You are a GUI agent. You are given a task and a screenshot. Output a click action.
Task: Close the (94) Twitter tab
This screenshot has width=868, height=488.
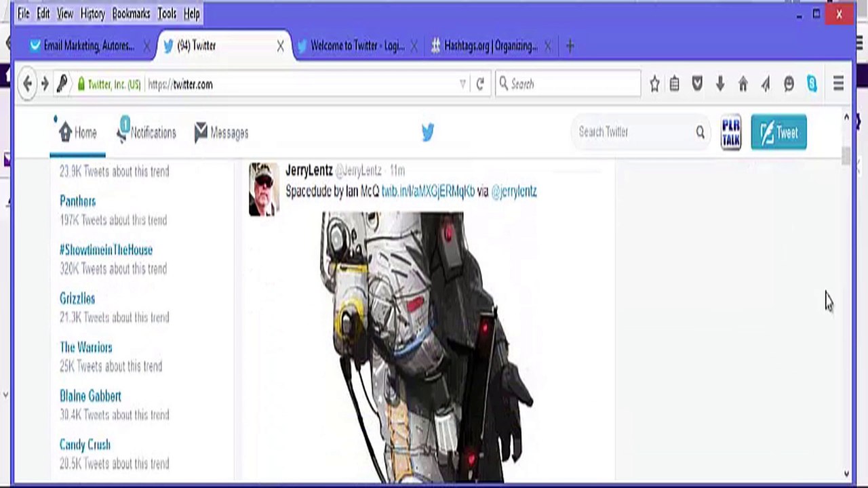click(280, 46)
